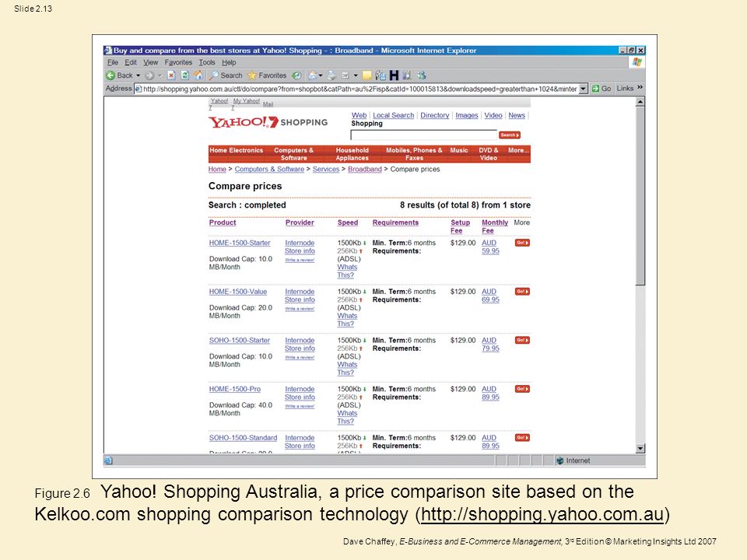Click More... in the red category bar
This screenshot has width=747, height=560.
518,150
